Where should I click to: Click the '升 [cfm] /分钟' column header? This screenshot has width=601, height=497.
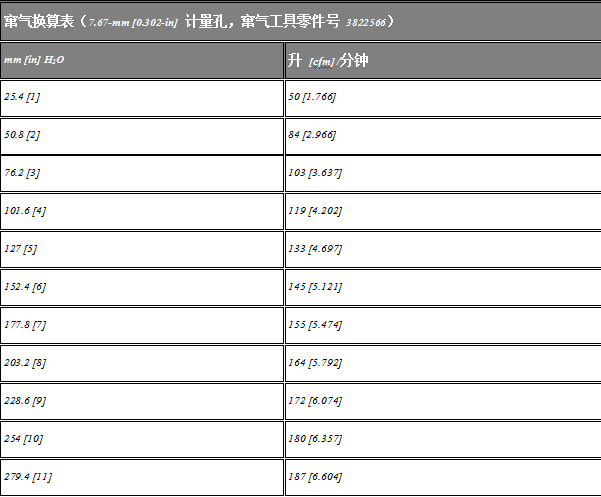click(x=443, y=61)
